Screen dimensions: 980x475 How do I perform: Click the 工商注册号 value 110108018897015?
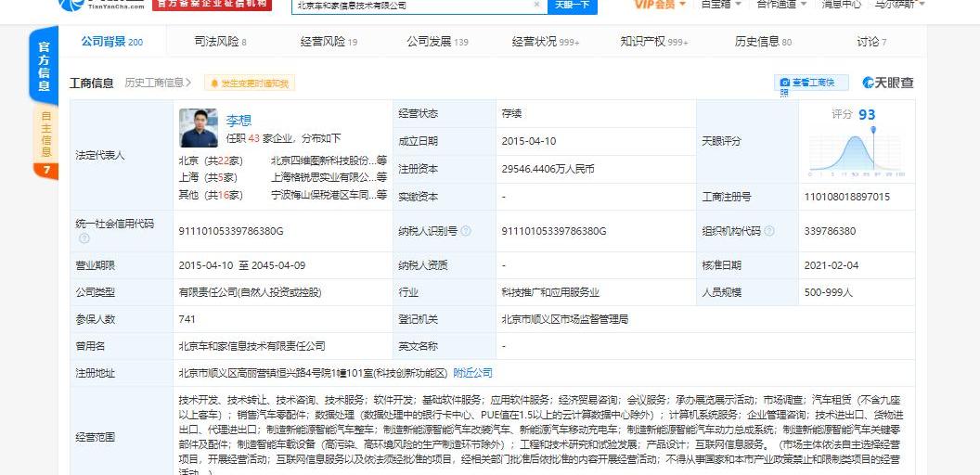pos(847,197)
